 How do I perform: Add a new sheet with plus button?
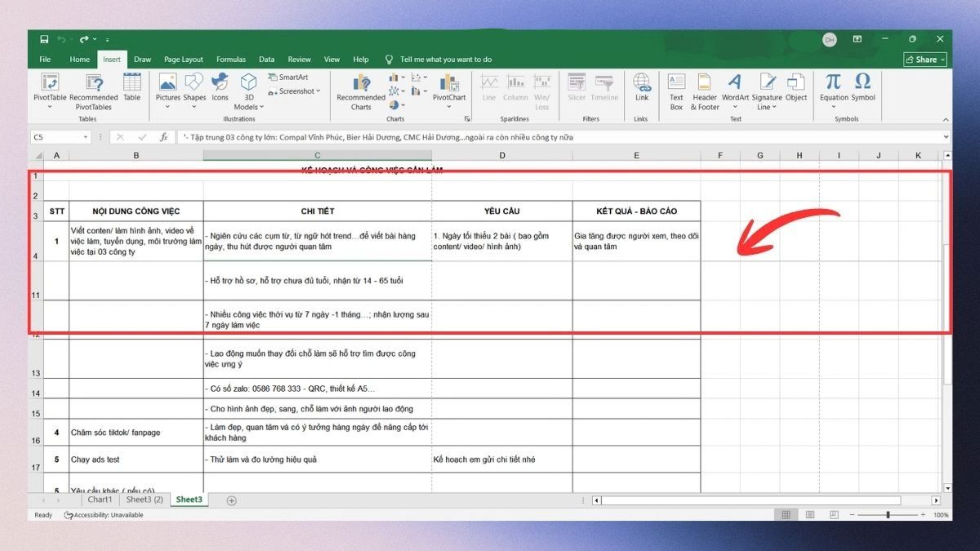[x=231, y=500]
